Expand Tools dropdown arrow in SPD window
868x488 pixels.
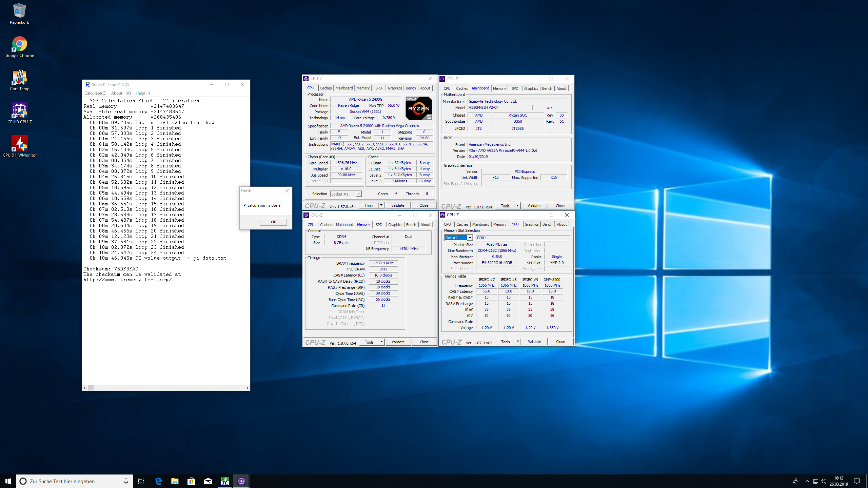[x=518, y=342]
